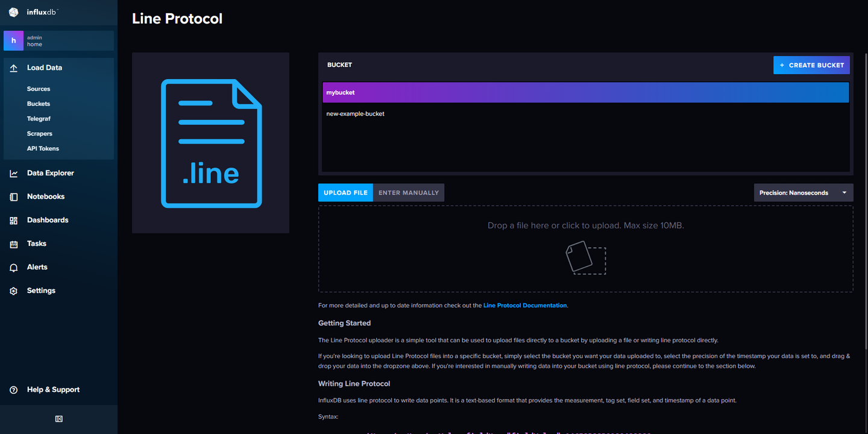Click the Line Protocol page title

[x=177, y=19]
